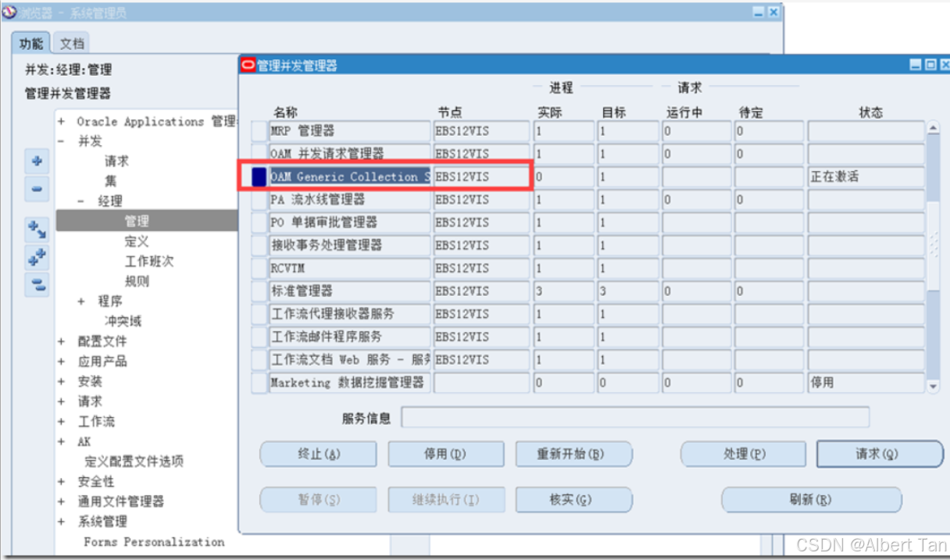Click the expand all children icon
Image resolution: width=950 pixels, height=560 pixels.
[x=37, y=230]
